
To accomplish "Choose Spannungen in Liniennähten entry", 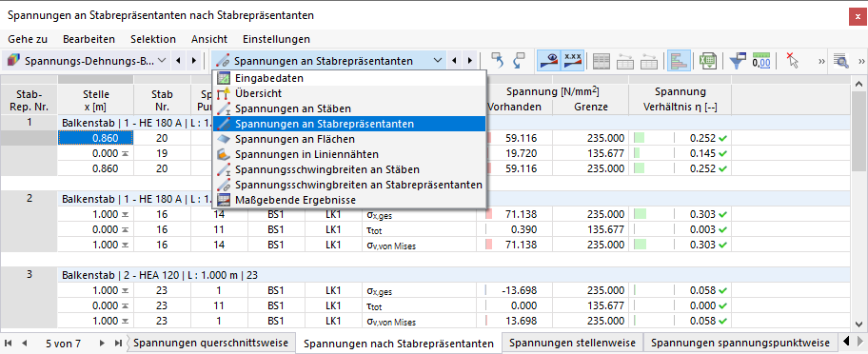I will coord(348,154).
